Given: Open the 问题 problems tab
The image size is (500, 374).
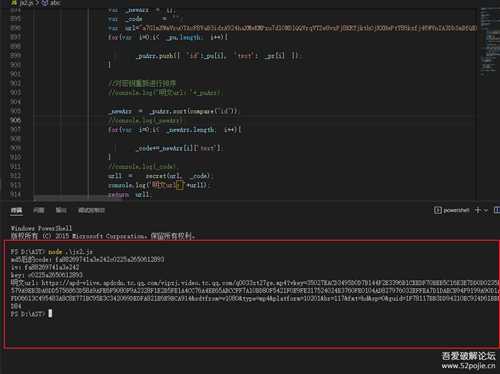Looking at the screenshot, I should (x=39, y=210).
